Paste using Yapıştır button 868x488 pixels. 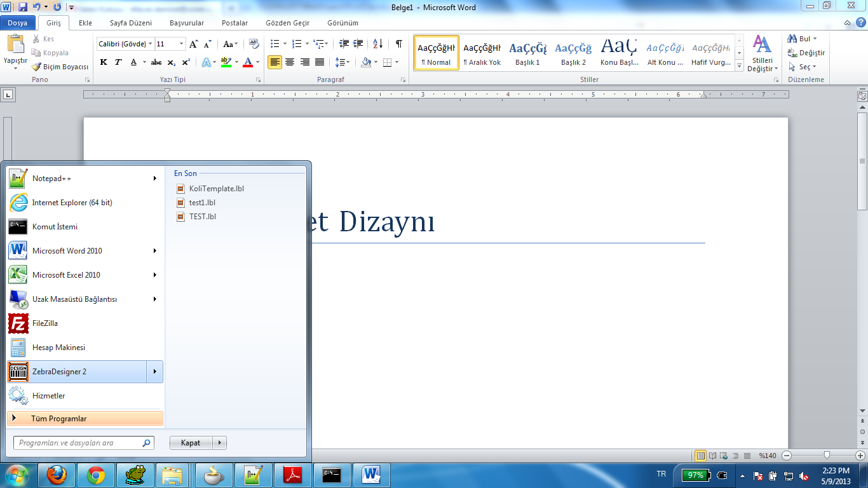15,52
